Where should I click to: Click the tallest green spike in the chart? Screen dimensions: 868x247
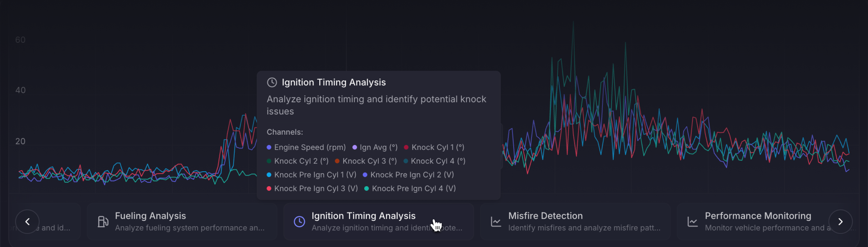[573, 24]
